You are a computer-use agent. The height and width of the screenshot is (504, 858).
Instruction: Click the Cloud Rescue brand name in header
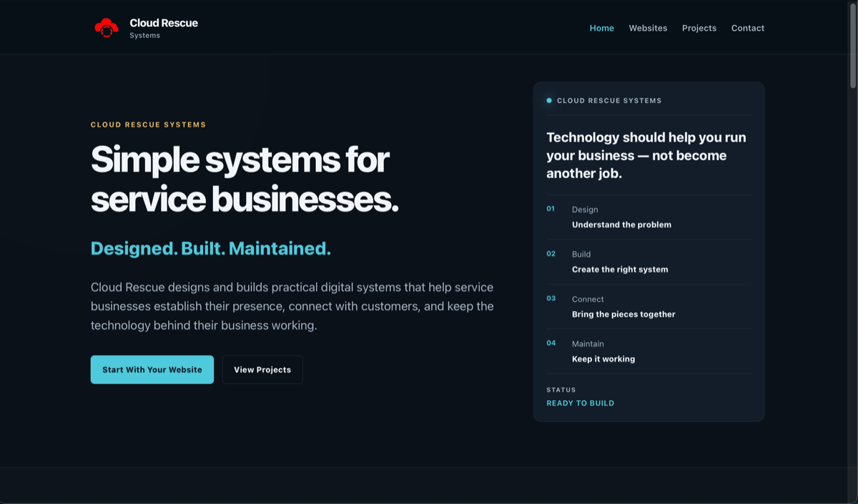point(164,23)
